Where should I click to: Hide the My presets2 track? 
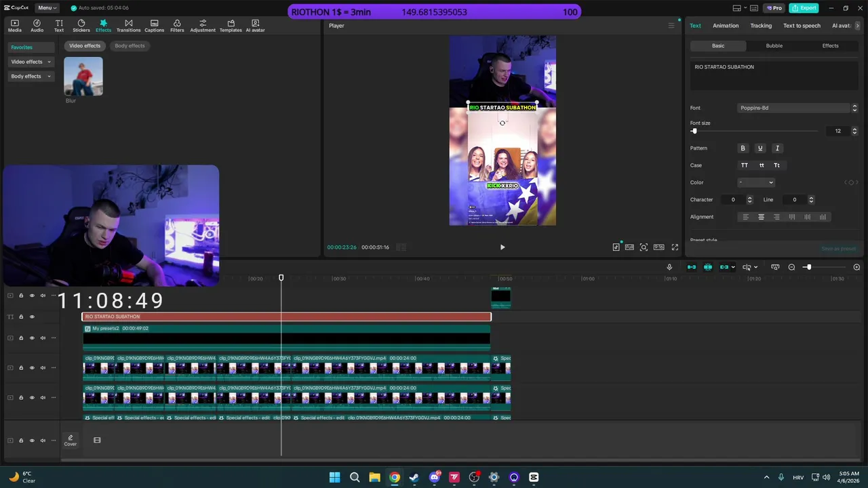(x=32, y=338)
